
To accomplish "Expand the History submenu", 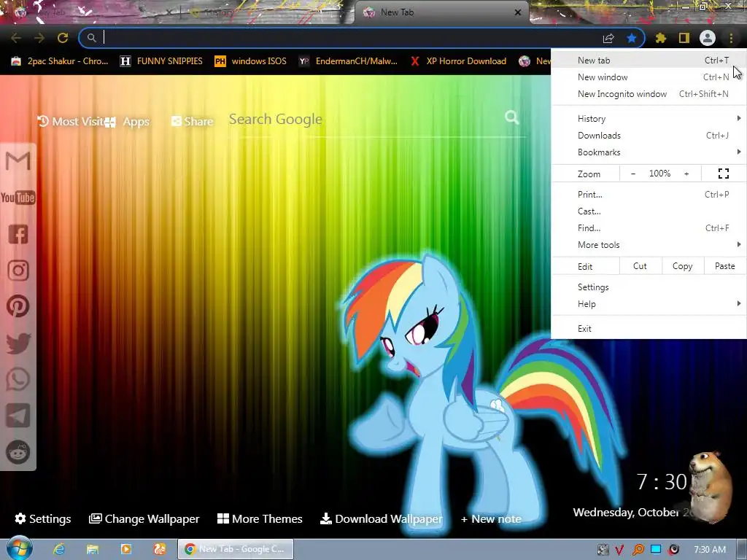I will coord(649,119).
